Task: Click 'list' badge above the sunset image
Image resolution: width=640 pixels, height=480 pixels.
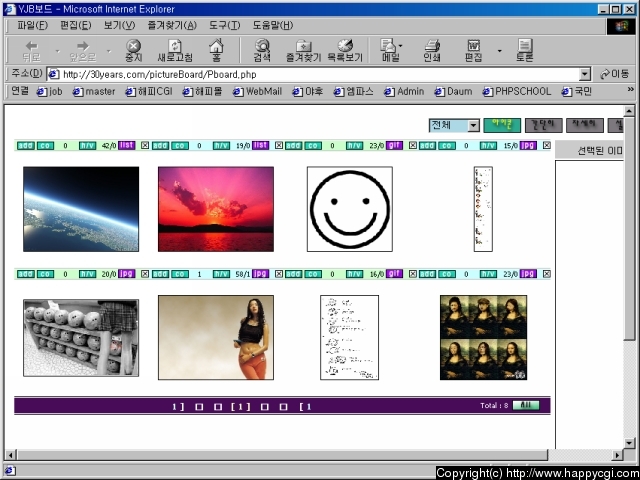Action: click(x=260, y=145)
